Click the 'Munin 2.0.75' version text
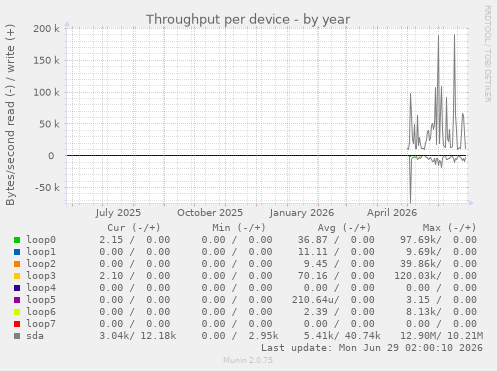 click(248, 360)
